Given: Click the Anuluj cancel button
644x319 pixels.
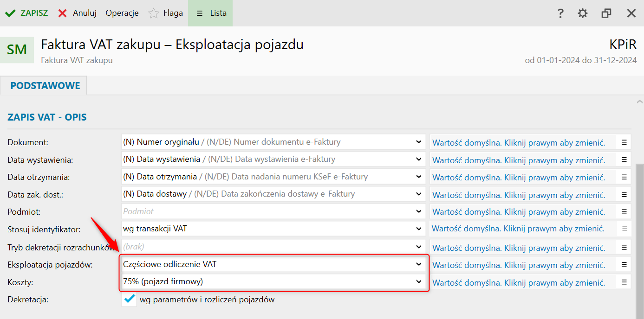Looking at the screenshot, I should click(78, 13).
